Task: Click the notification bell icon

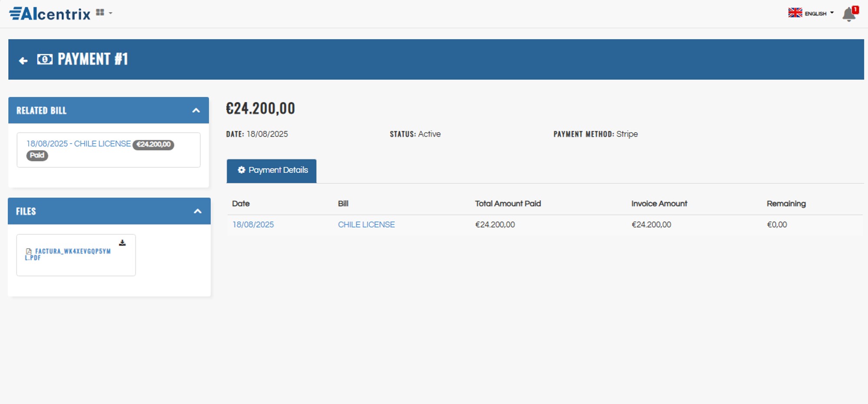Action: (x=848, y=14)
